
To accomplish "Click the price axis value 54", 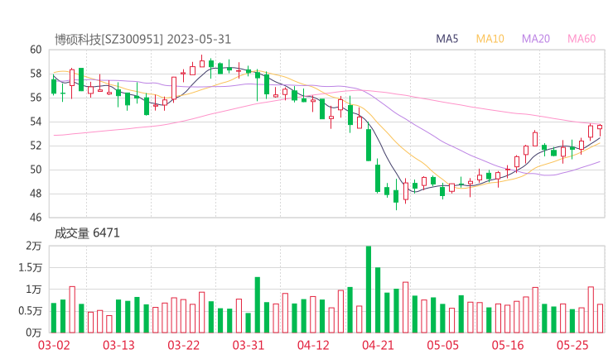I will tap(36, 122).
